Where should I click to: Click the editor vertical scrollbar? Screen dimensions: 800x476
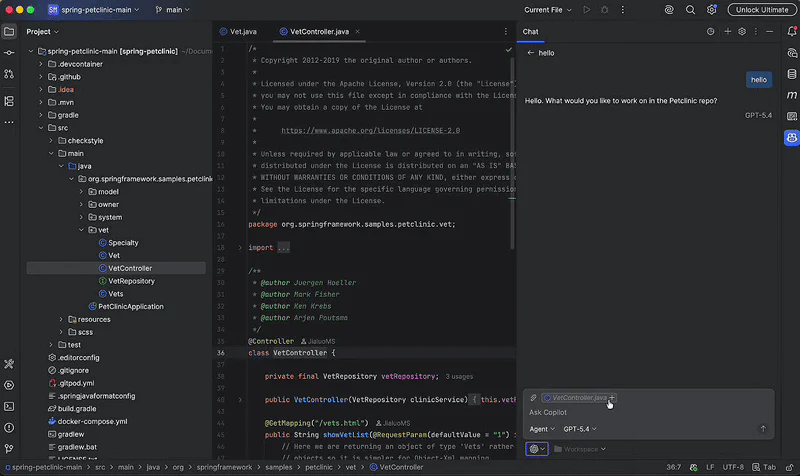pyautogui.click(x=512, y=153)
